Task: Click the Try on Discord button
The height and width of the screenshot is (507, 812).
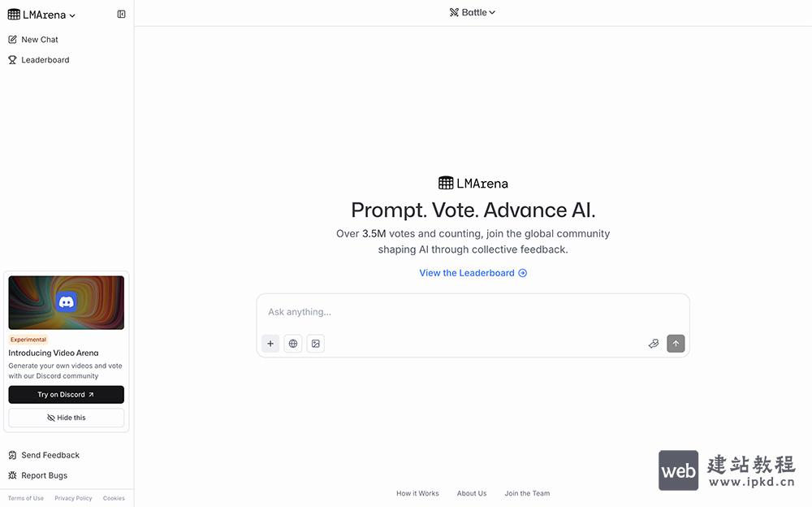Action: [x=67, y=395]
